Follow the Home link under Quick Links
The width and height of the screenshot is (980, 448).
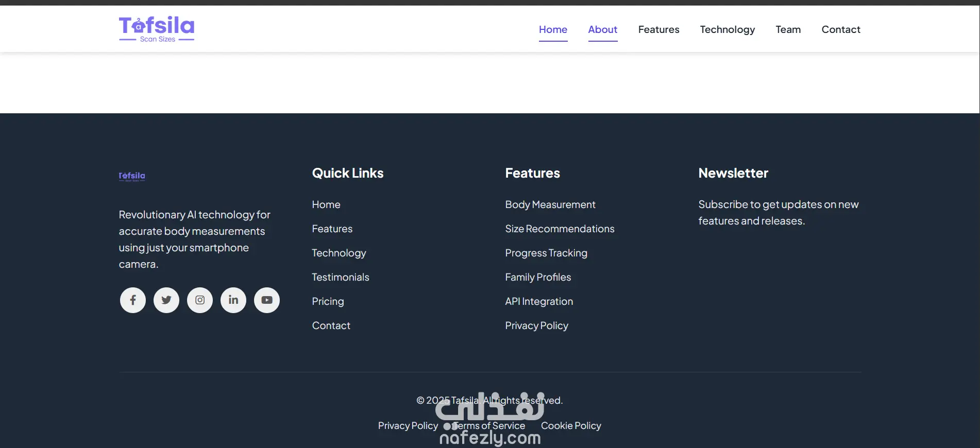[326, 204]
